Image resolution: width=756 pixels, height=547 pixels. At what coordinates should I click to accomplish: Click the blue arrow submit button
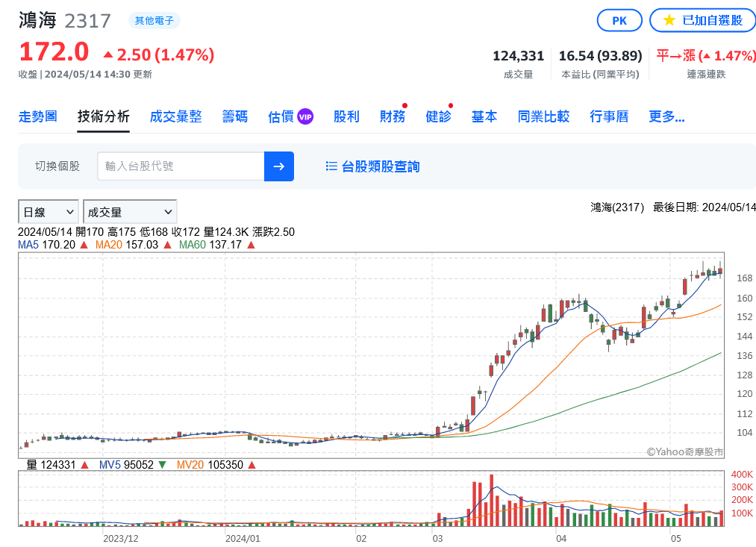[x=278, y=166]
